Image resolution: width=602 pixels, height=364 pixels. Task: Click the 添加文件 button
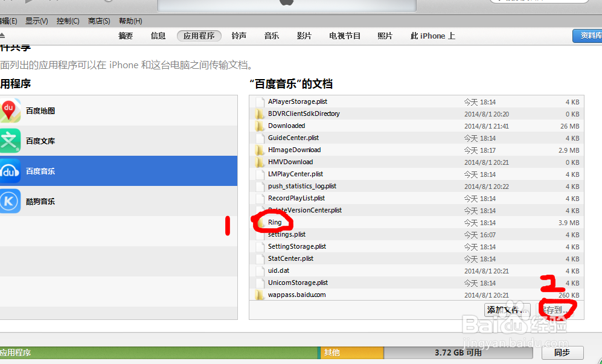coord(507,310)
